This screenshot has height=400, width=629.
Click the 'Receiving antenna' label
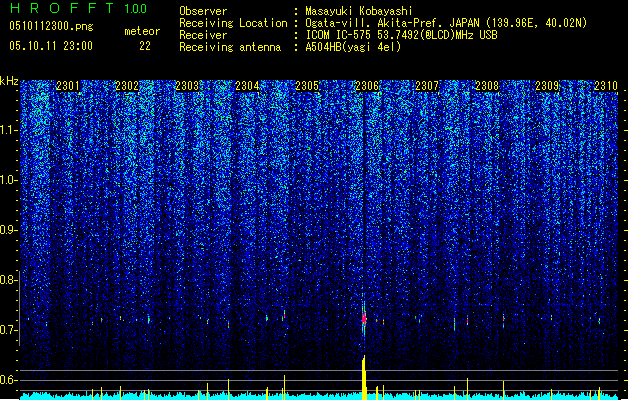(230, 47)
